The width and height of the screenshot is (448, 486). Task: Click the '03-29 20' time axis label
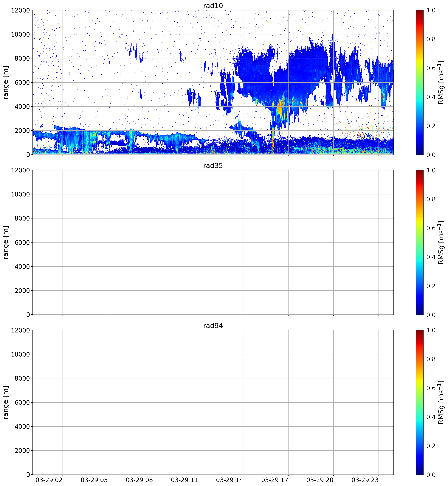point(320,480)
